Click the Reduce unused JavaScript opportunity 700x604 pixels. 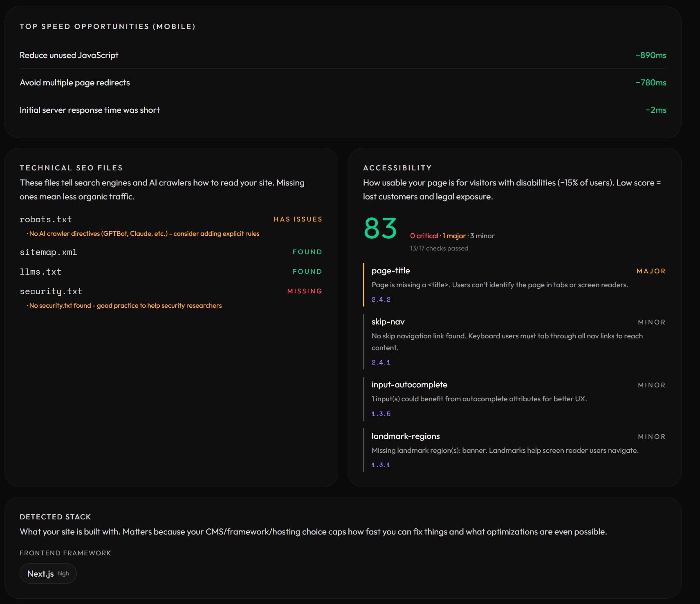[x=69, y=55]
